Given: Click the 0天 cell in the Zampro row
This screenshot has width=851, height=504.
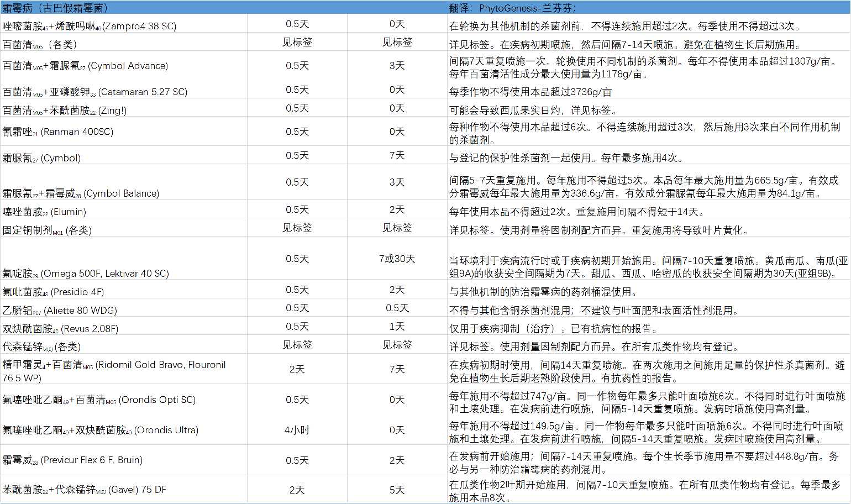Looking at the screenshot, I should 397,24.
